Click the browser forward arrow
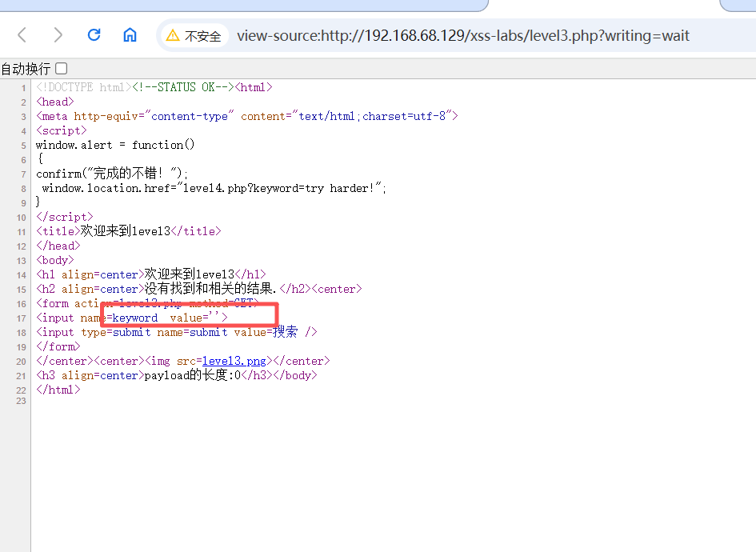 pos(58,35)
